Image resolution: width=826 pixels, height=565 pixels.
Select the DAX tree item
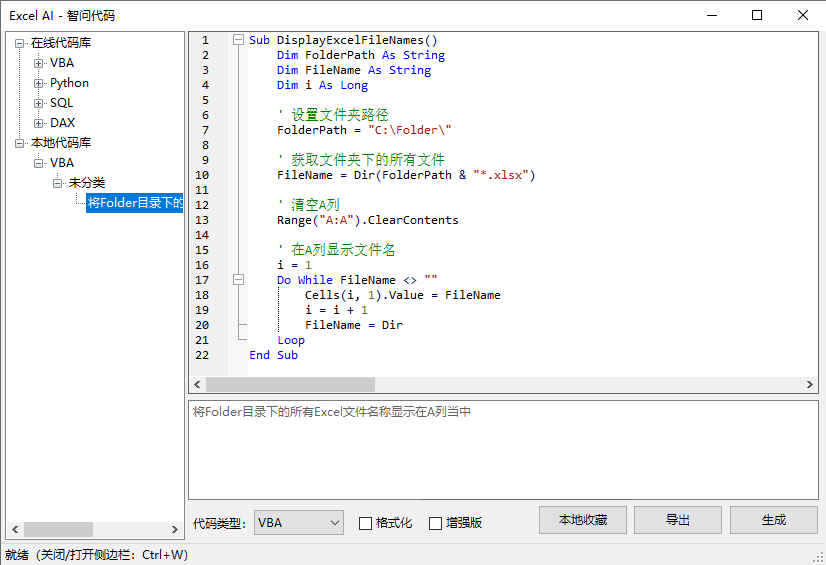[62, 123]
